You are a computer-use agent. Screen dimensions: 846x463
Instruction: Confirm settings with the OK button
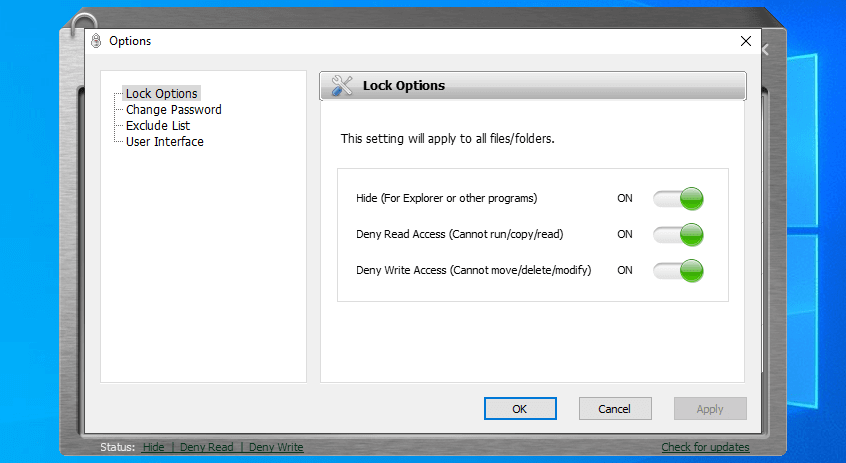(520, 409)
